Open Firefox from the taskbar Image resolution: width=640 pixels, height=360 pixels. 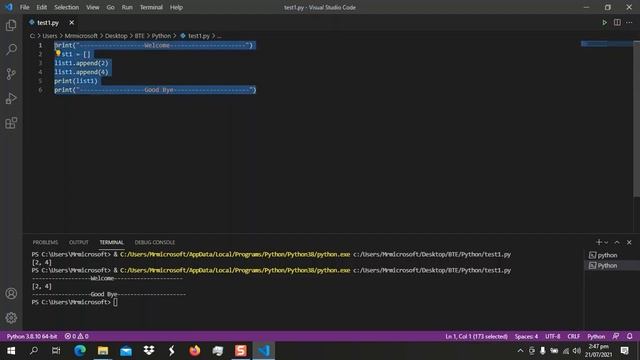click(195, 351)
